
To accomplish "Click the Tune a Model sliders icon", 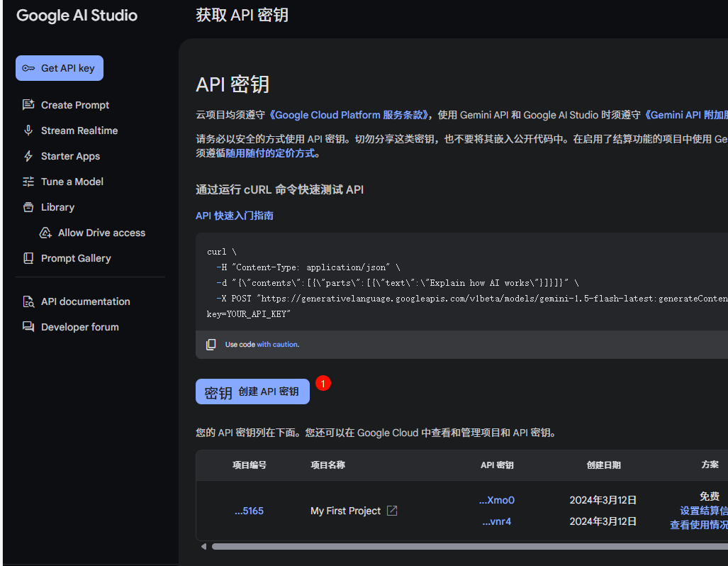I will coord(28,182).
